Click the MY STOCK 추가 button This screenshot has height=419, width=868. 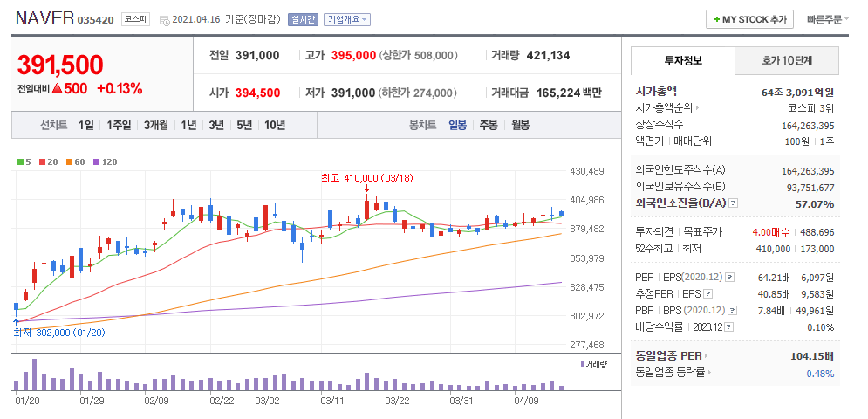pos(749,19)
